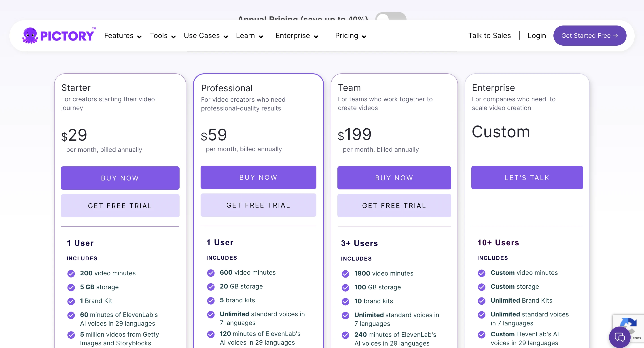Viewport: 644px width, 348px height.
Task: Start free trial for Starter plan
Action: point(120,206)
